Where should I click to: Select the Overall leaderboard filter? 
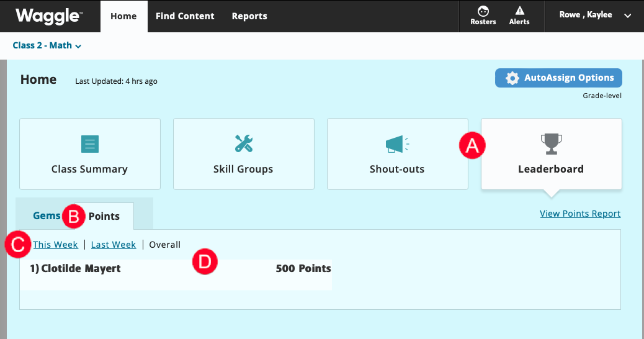click(x=164, y=245)
